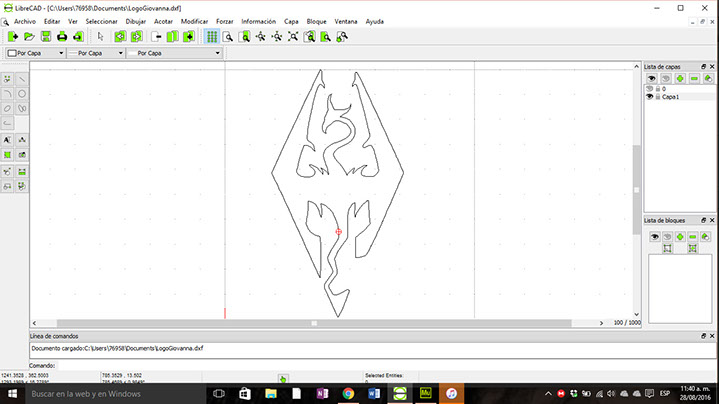
Task: Open the Create Block tool in toolbox
Action: (x=7, y=186)
